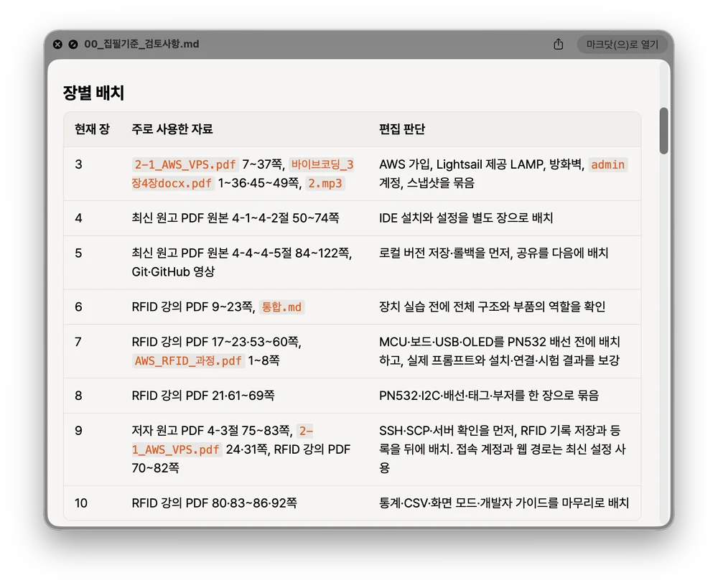This screenshot has height=588, width=718.
Task: Click 'IDE 설치와 설정을 별도 장으로 배치'
Action: 466,218
